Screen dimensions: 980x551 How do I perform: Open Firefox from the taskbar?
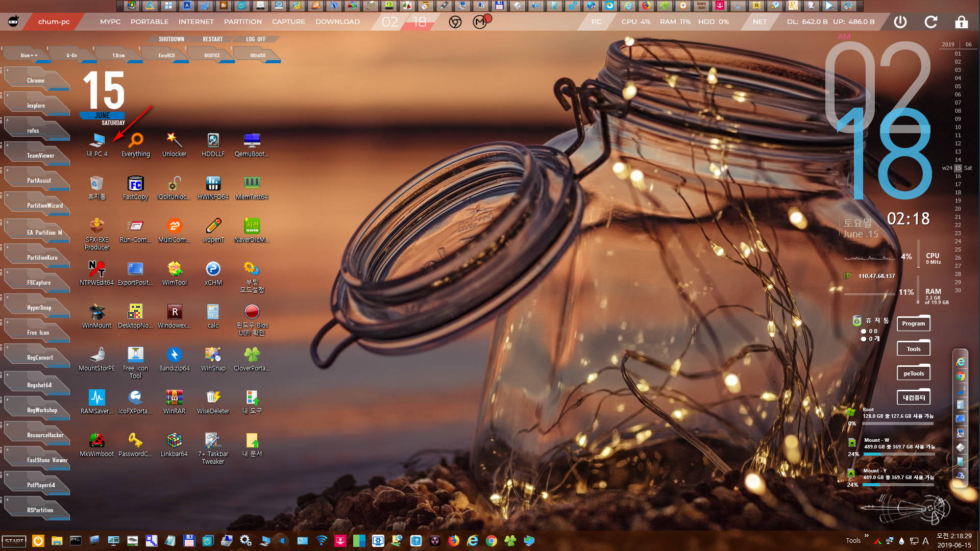tap(453, 541)
